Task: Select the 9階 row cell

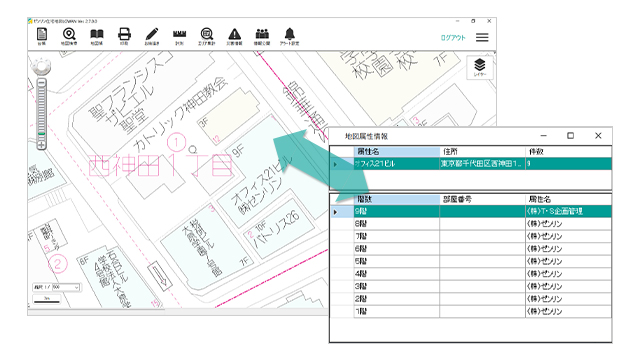Action: (x=397, y=211)
